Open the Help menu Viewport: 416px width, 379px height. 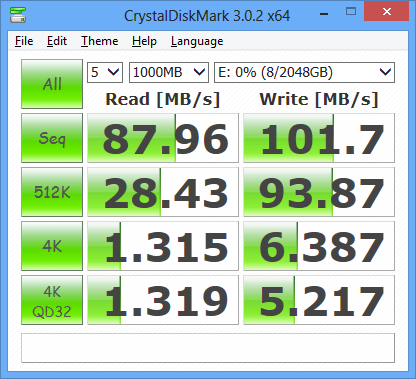pos(144,41)
